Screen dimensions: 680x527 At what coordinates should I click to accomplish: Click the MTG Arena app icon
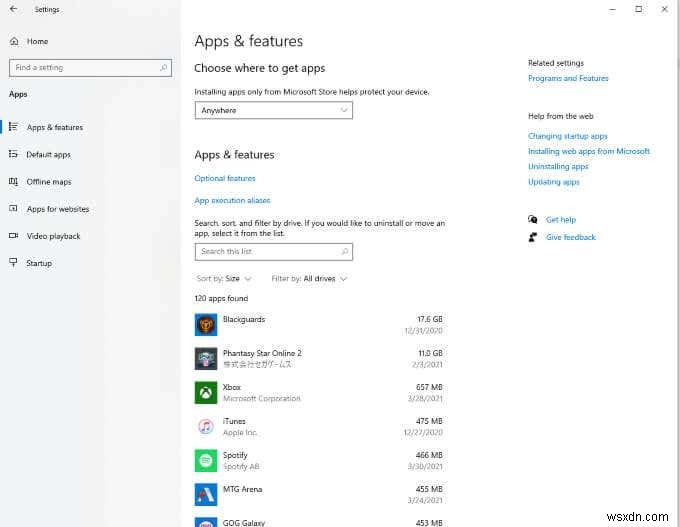coord(206,494)
